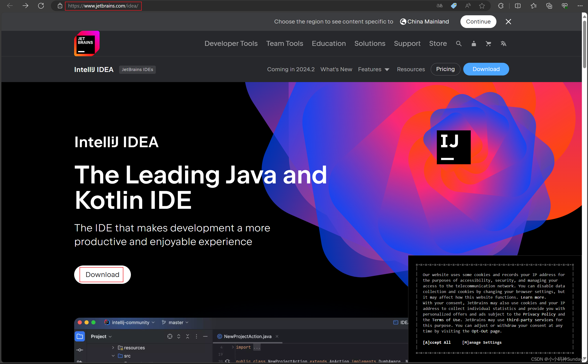This screenshot has width=588, height=364.
Task: Close the NewProjectAction.java tab
Action: [277, 336]
